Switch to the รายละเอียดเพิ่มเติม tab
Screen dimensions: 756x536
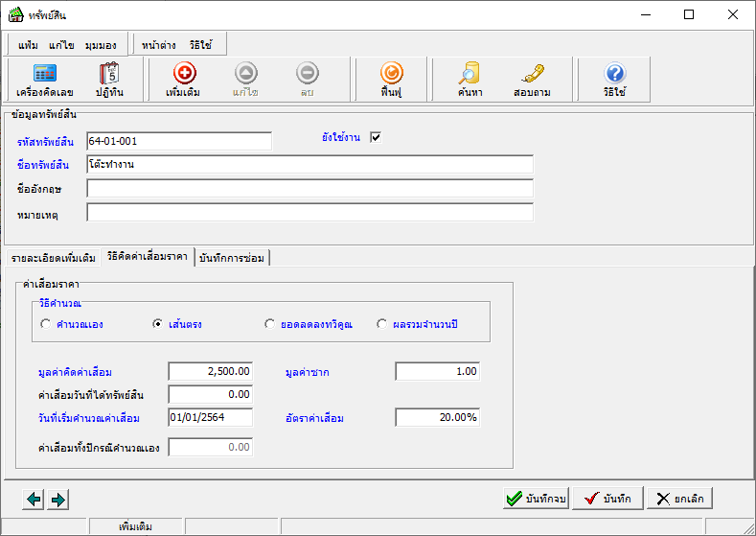tap(53, 258)
